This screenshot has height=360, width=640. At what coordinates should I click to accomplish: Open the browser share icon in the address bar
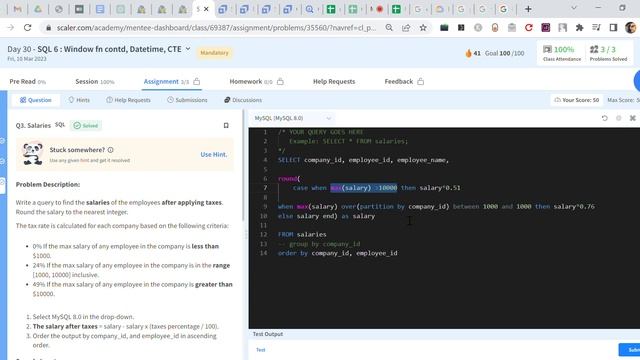point(406,28)
